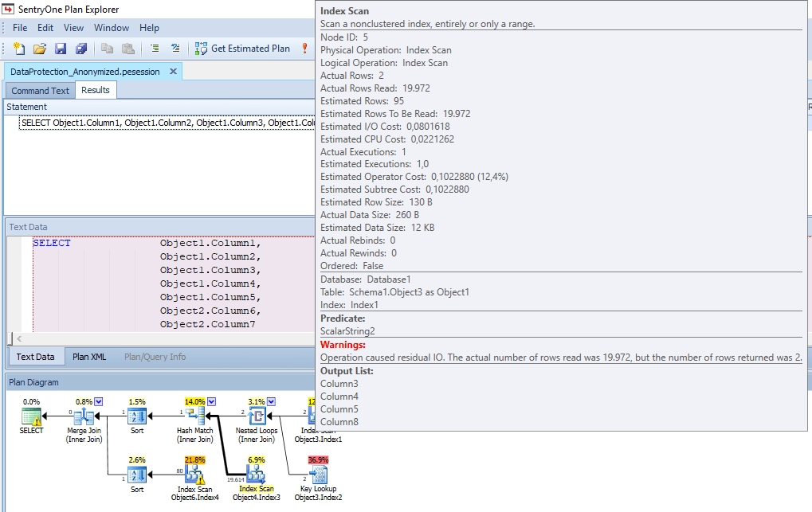Screen dimensions: 812x512
Task: Open the View menu
Action: (x=73, y=28)
